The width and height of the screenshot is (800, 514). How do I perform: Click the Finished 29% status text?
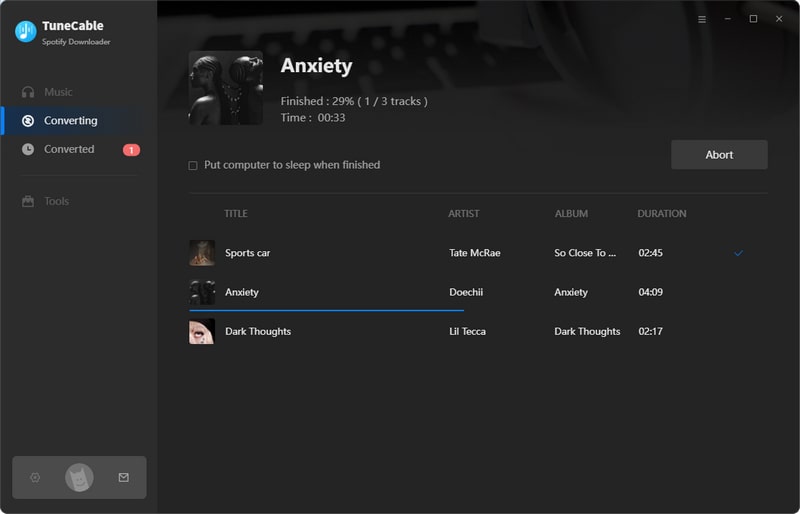point(354,101)
